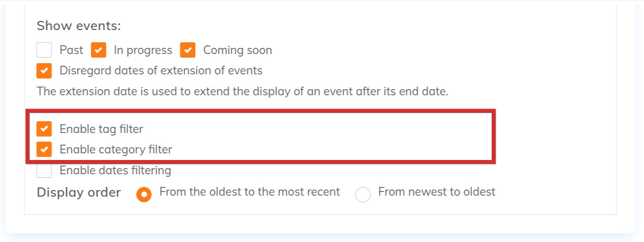Uncheck the Coming soon checkbox
This screenshot has width=644, height=242.
coord(188,50)
